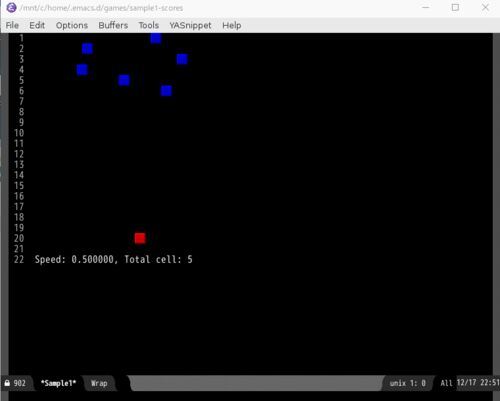Click the lock icon in the mode line
The image size is (500, 401).
pyautogui.click(x=7, y=383)
